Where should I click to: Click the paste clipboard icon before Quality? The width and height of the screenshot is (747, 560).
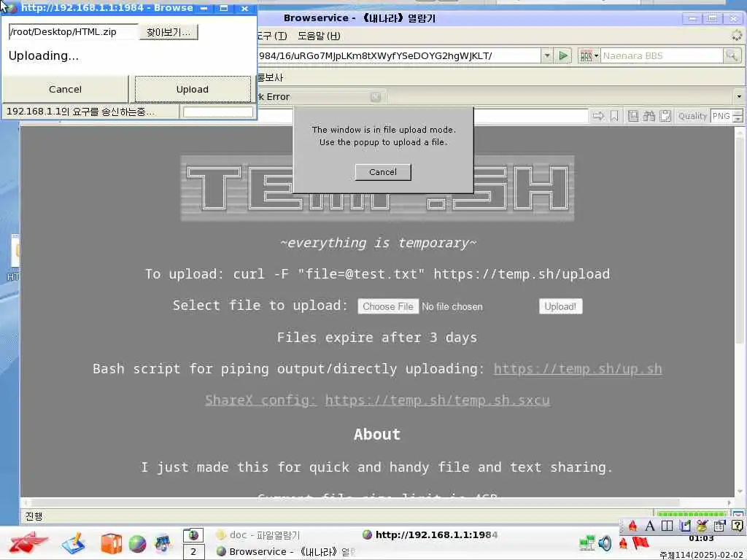tap(665, 116)
